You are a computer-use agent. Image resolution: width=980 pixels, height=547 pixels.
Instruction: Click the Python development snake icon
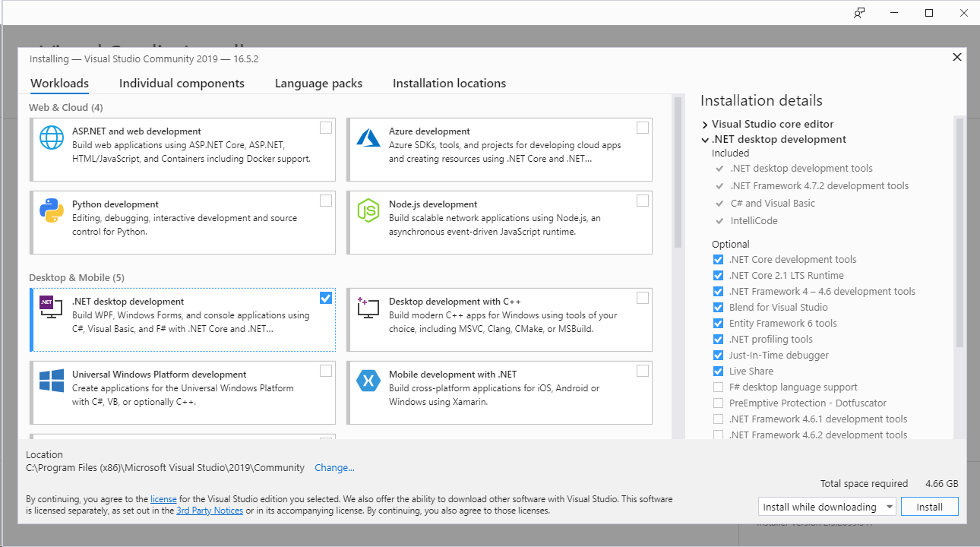click(52, 210)
